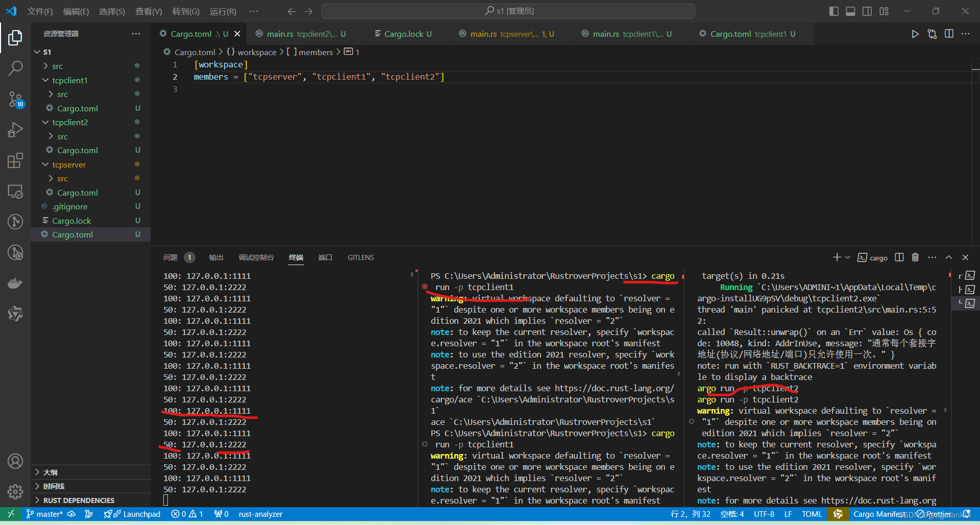
Task: Open the Debug Console (调试控制台) tab
Action: [256, 257]
